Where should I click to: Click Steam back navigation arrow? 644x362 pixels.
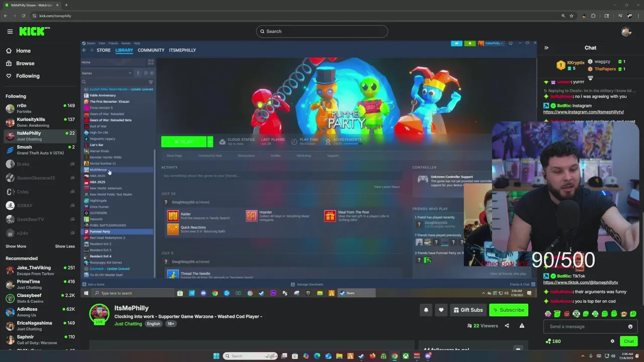pos(84,50)
